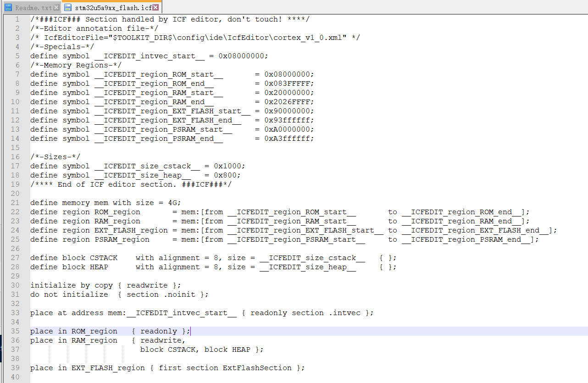Screen dimensions: 588x383
Task: Close the Readme.txt tab
Action: (57, 7)
